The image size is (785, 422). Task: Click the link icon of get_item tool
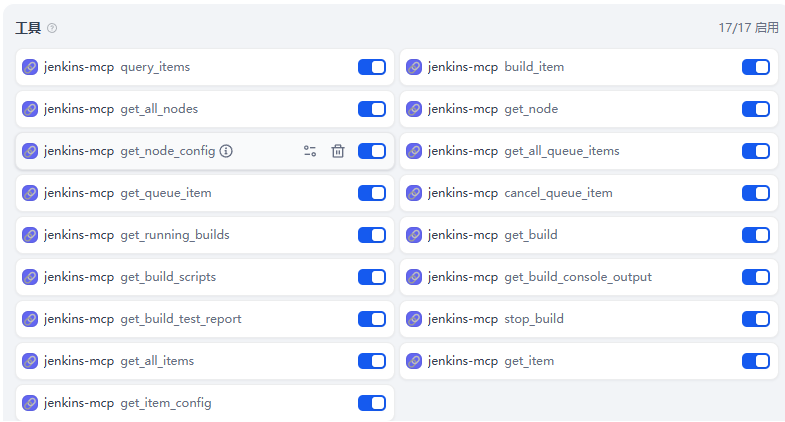click(x=414, y=361)
